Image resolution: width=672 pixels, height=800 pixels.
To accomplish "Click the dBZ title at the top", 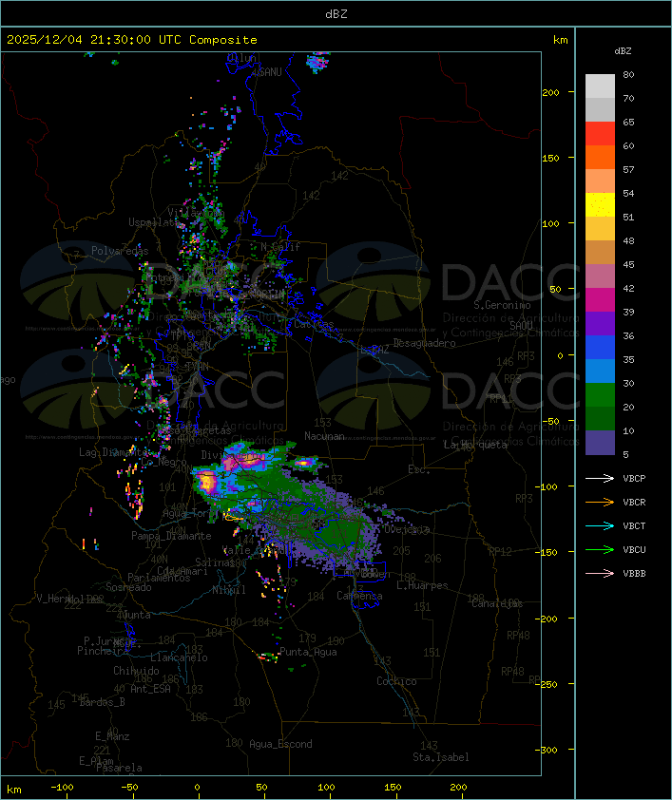I will 336,14.
